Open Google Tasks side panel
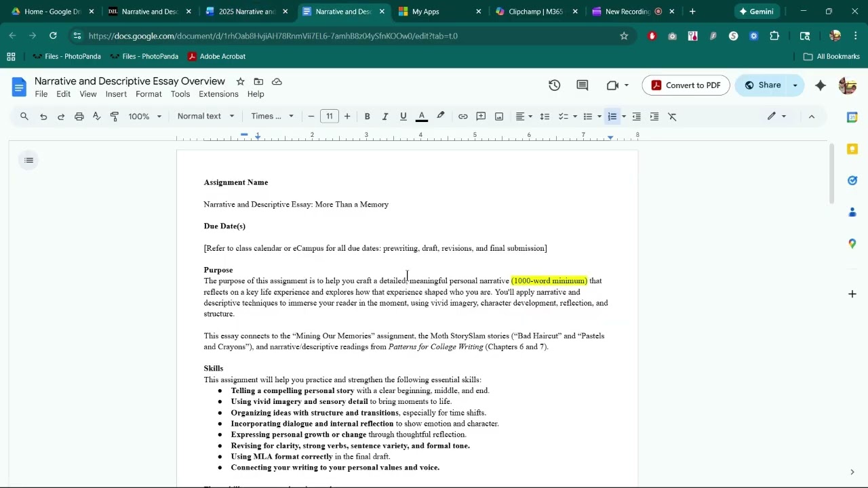This screenshot has width=868, height=488. [x=852, y=180]
